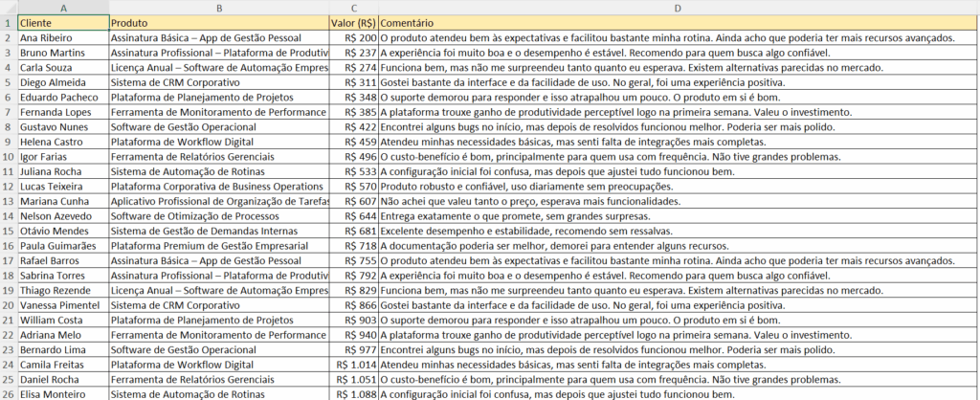Click the value 'R$ 1.088'
The image size is (980, 400).
[x=354, y=394]
